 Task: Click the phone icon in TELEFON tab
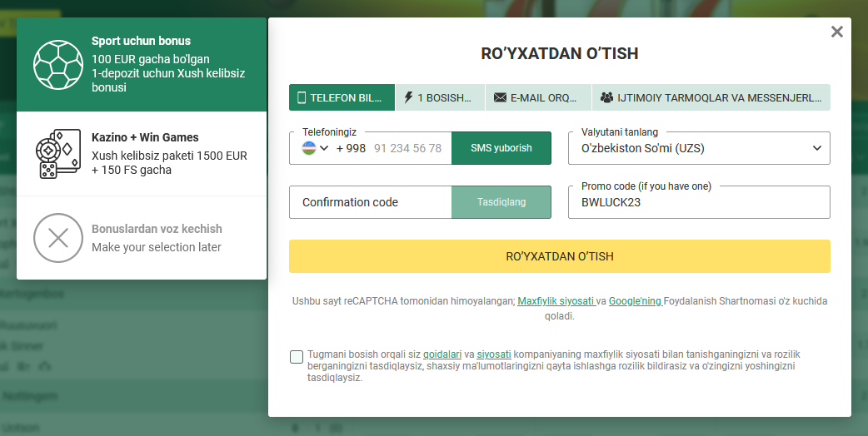tap(302, 98)
